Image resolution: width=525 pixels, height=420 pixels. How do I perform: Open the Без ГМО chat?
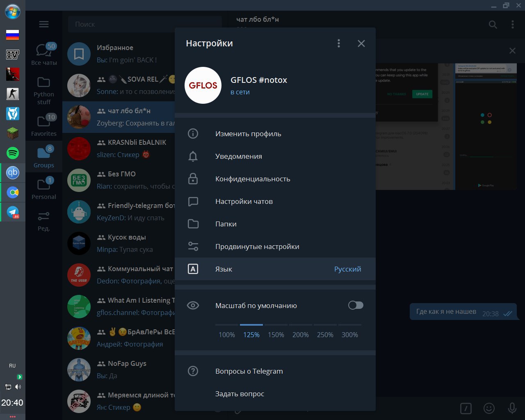point(119,180)
